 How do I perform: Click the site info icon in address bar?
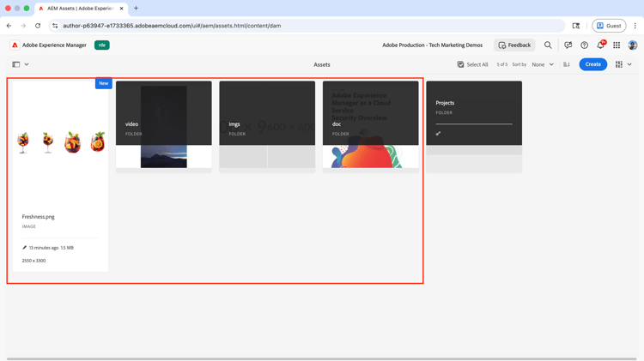coord(55,26)
